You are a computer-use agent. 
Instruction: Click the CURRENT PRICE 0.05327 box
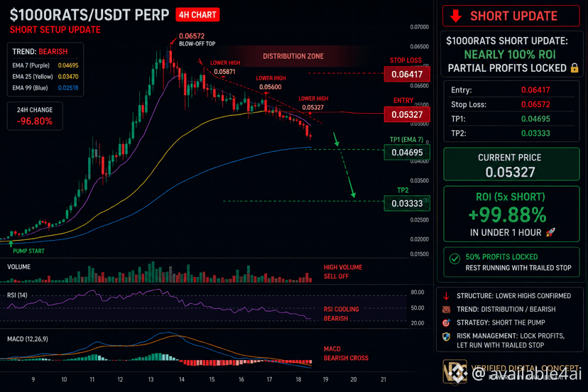click(511, 164)
